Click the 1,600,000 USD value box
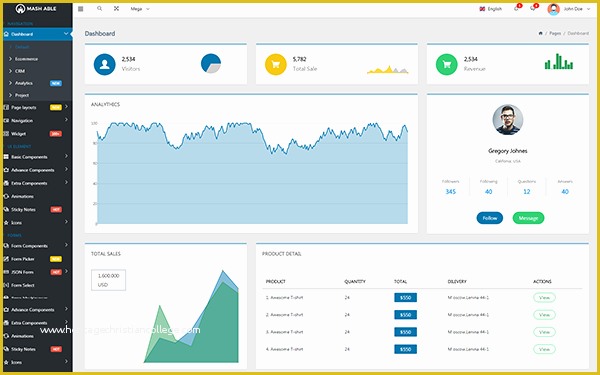This screenshot has width=600, height=375. (x=108, y=280)
